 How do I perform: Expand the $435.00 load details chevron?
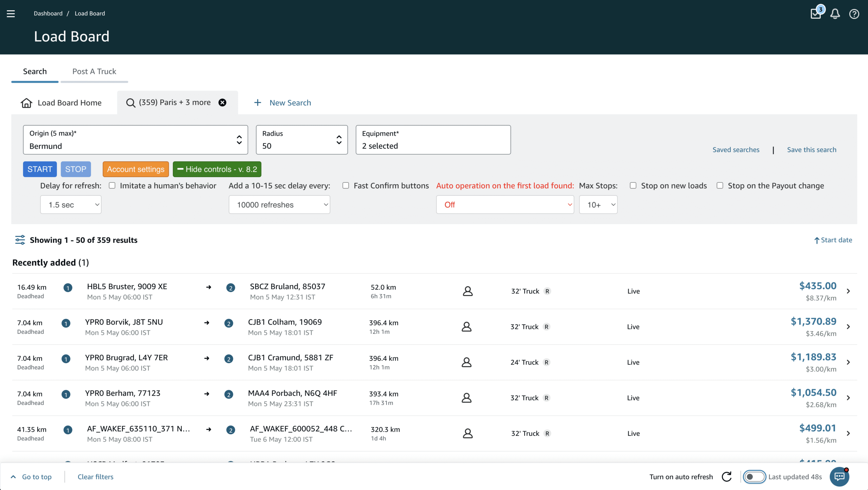[x=848, y=291]
